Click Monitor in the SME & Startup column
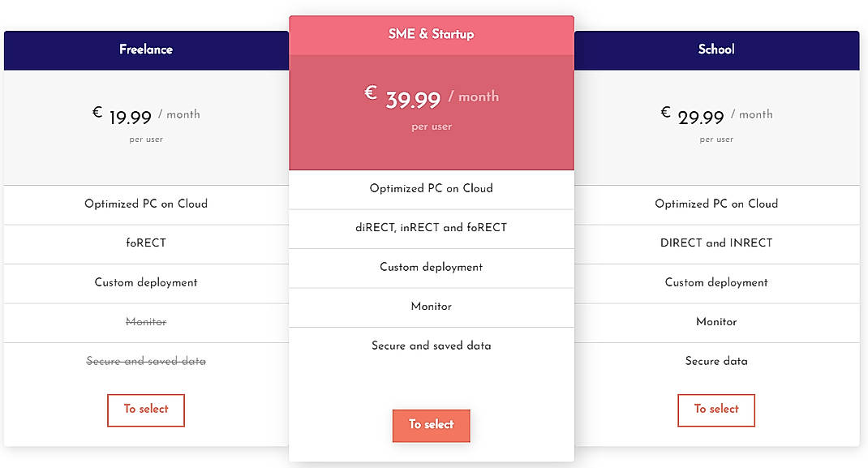Viewport: 868px width, 468px height. click(431, 307)
